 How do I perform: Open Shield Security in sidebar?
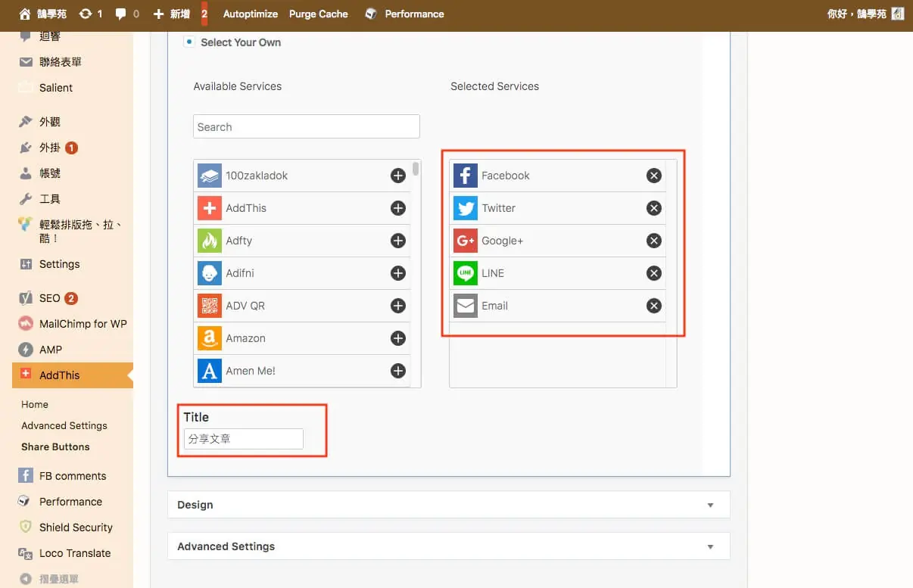67,527
